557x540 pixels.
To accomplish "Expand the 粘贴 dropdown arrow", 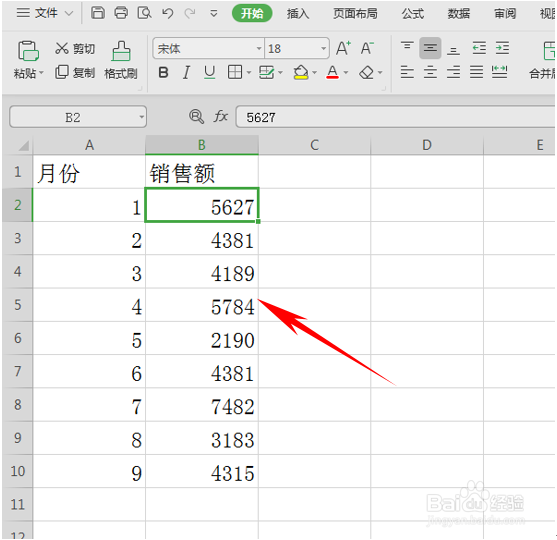I will [x=42, y=73].
